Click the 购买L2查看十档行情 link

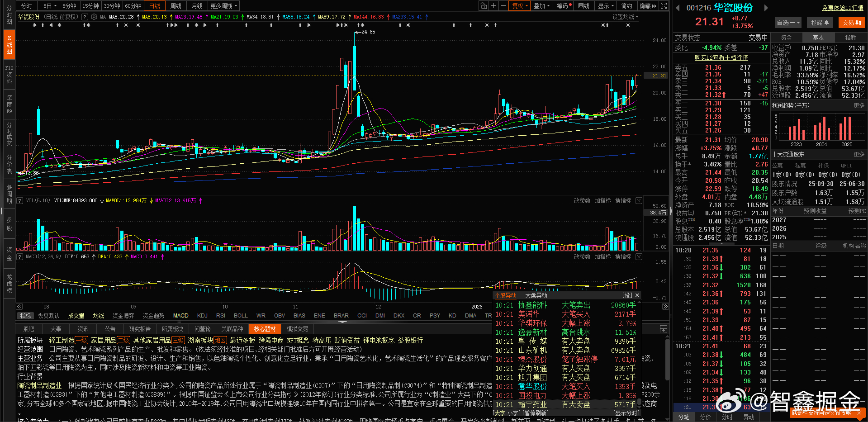(721, 57)
